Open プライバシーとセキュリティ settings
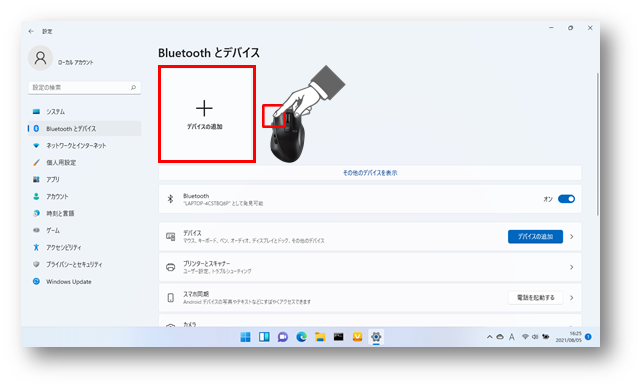642x389 pixels. tap(84, 265)
